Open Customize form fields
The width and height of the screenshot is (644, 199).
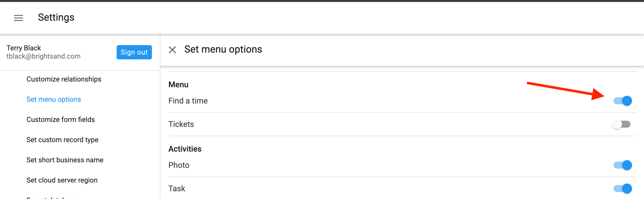coord(60,120)
